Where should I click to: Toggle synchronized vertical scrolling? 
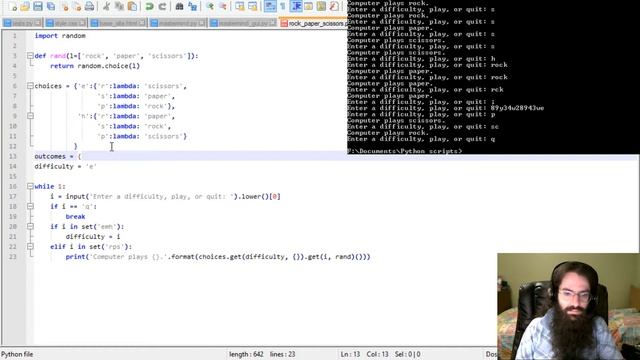[x=240, y=6]
